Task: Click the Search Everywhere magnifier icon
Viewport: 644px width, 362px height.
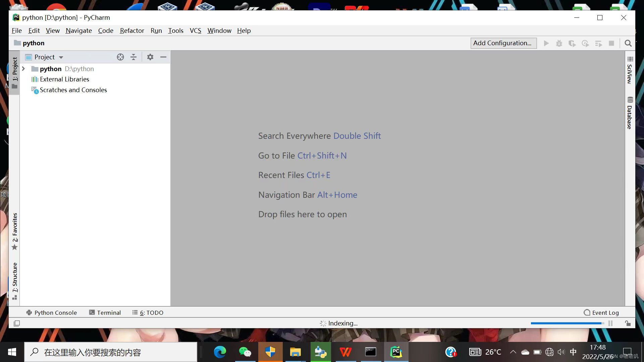Action: click(628, 43)
